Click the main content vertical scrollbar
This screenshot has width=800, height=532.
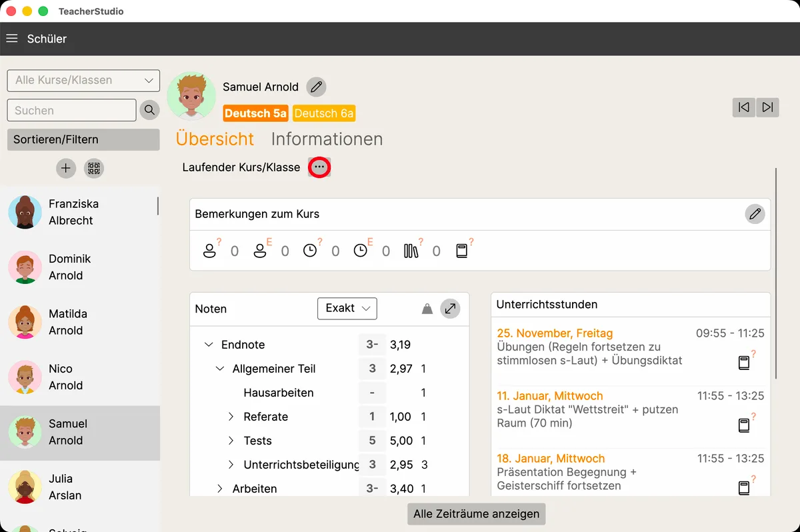tap(777, 273)
